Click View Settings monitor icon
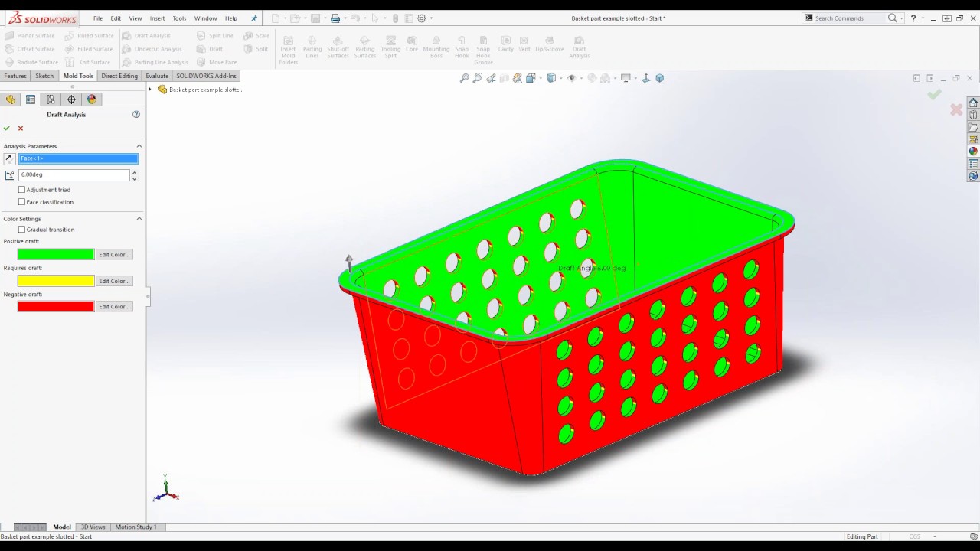 point(626,78)
